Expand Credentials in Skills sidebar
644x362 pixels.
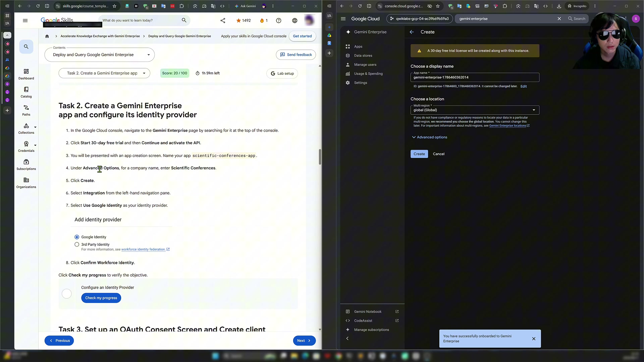click(35, 145)
